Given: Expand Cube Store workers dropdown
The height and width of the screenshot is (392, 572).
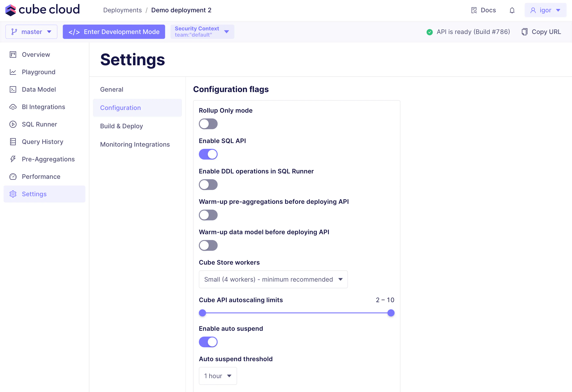Looking at the screenshot, I should pyautogui.click(x=273, y=279).
